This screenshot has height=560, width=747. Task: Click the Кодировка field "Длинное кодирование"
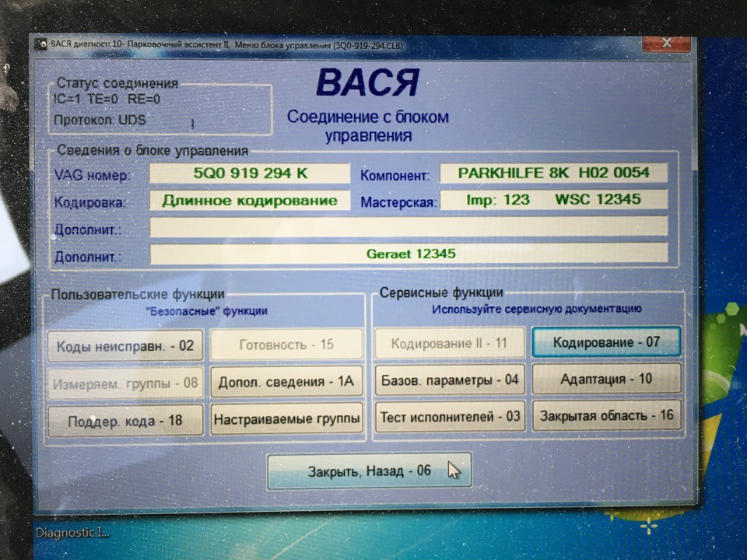click(x=250, y=201)
